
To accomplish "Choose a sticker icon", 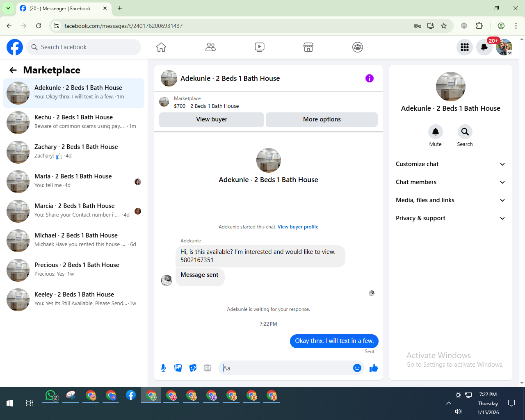I will [x=193, y=368].
